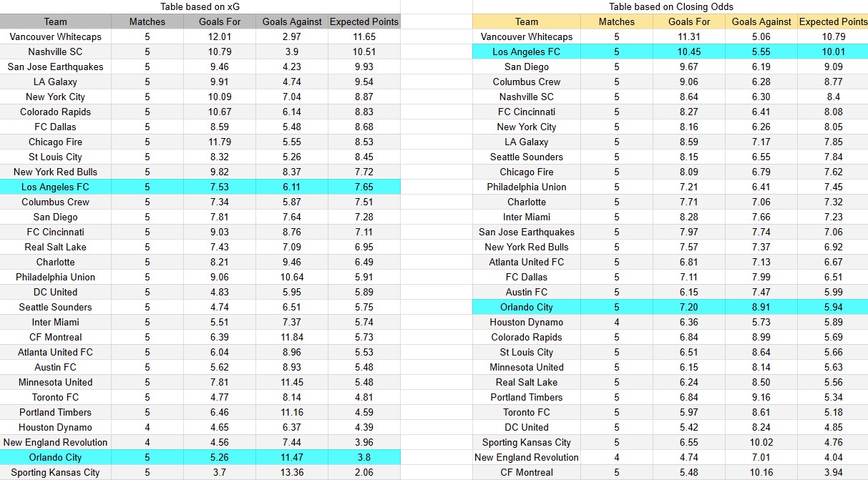Click the "Table based on Closing Odds" title cell
Screen dimensions: 868x480
point(670,6)
